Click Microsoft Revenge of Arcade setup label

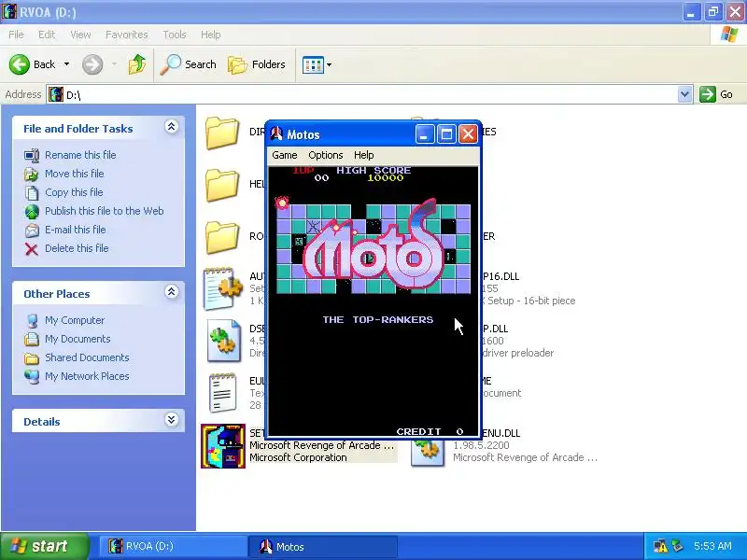click(321, 446)
